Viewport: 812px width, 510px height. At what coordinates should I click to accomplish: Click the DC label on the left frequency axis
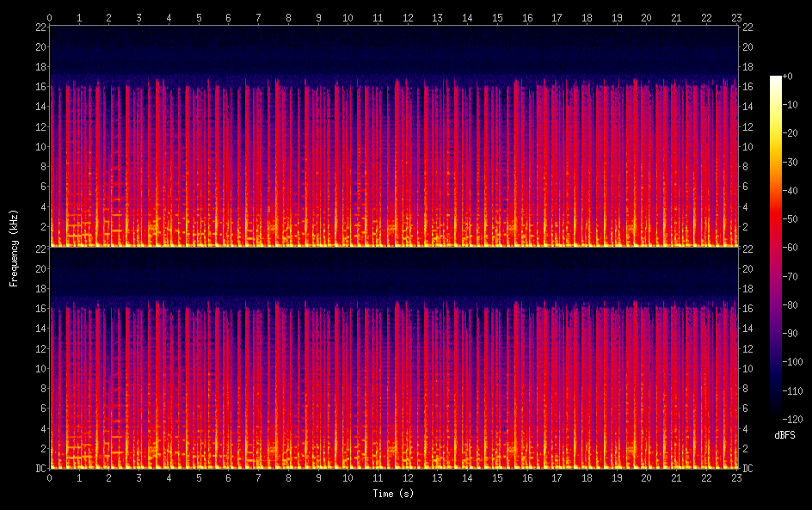39,469
